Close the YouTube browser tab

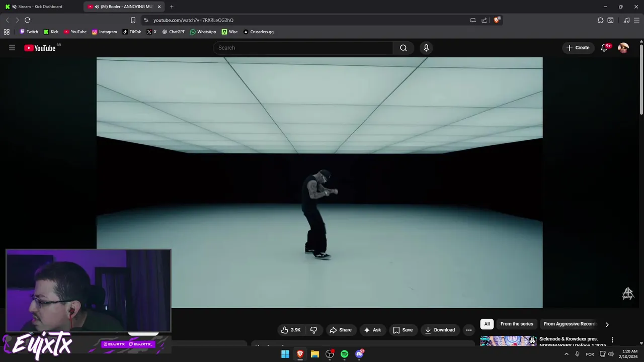159,7
